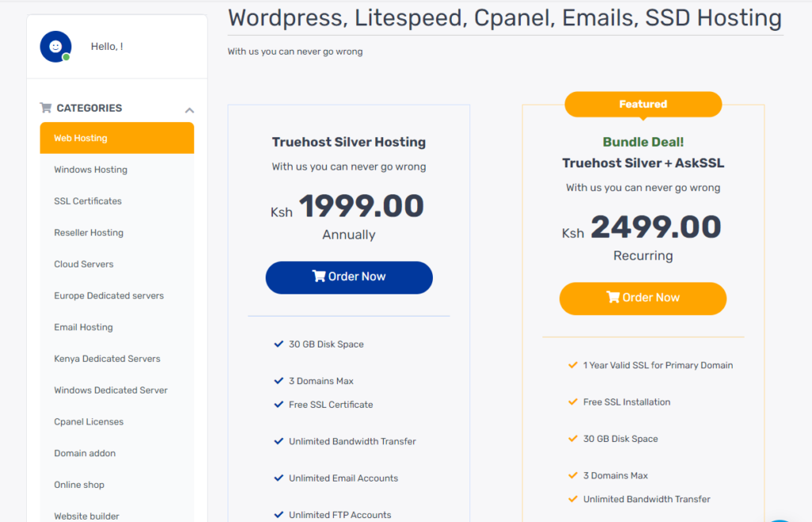Order the Bundle Deal with orange button
Screen dimensions: 812x522
[642, 298]
